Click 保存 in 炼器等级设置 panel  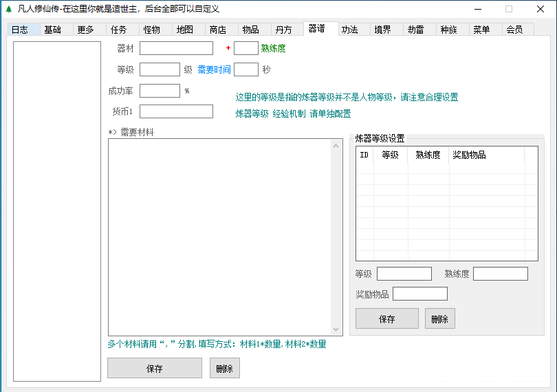click(x=387, y=319)
